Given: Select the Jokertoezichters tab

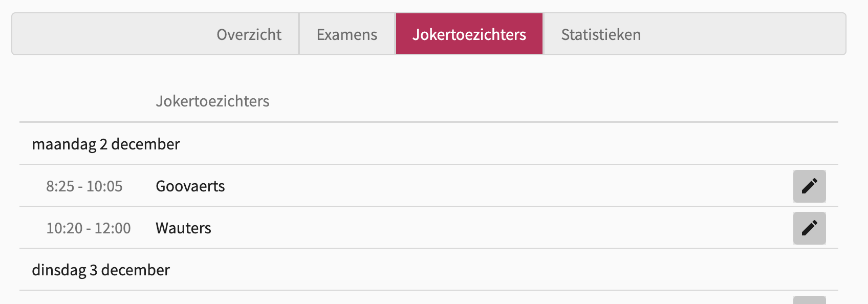Looking at the screenshot, I should click(469, 34).
